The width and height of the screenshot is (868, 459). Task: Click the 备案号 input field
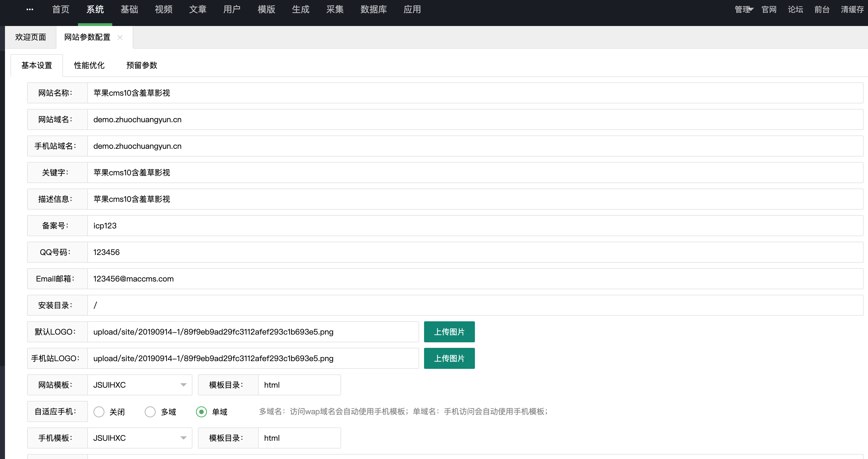(x=475, y=225)
